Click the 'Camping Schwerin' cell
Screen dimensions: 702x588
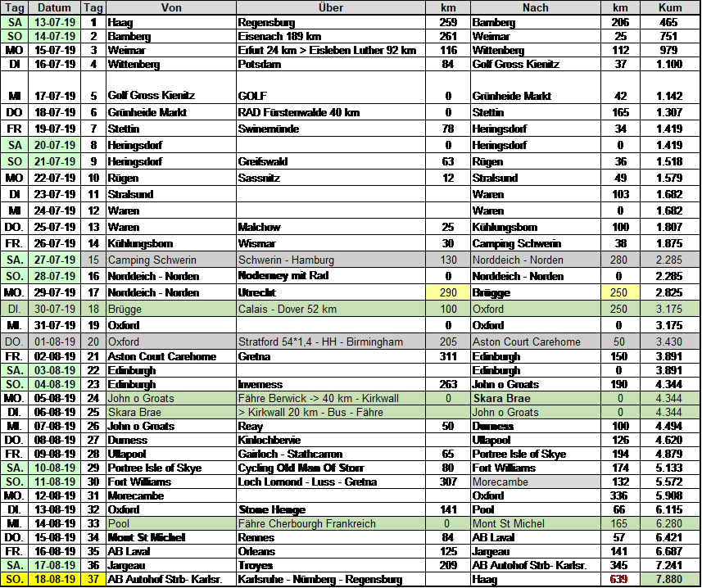171,260
